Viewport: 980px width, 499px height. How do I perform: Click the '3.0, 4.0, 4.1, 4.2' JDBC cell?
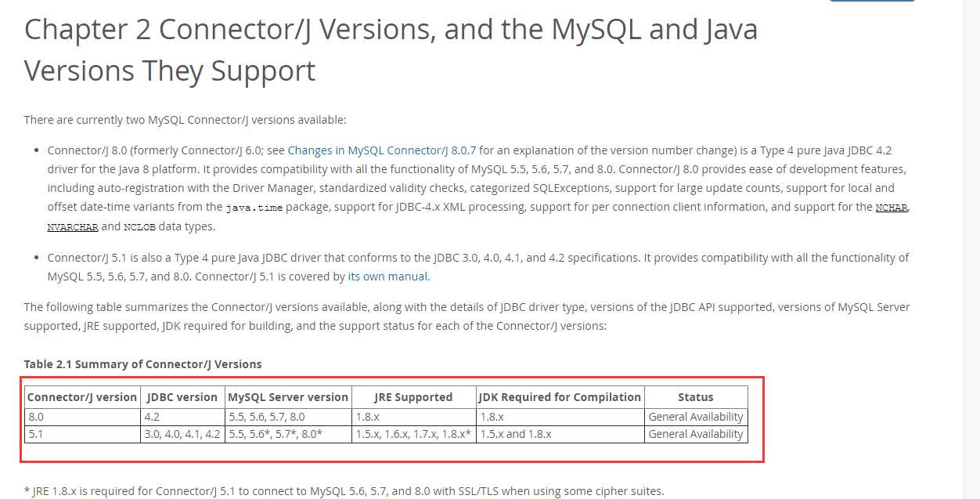tap(182, 434)
